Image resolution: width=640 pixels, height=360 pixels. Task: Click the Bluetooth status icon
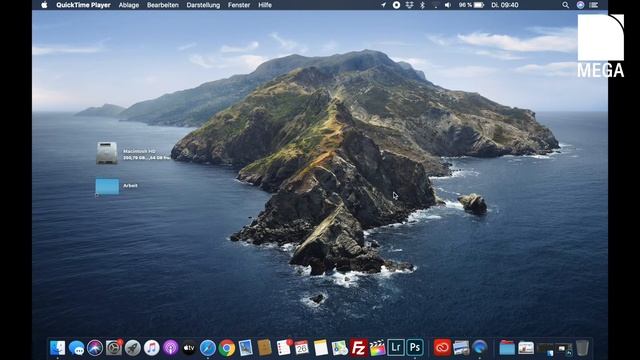click(422, 5)
